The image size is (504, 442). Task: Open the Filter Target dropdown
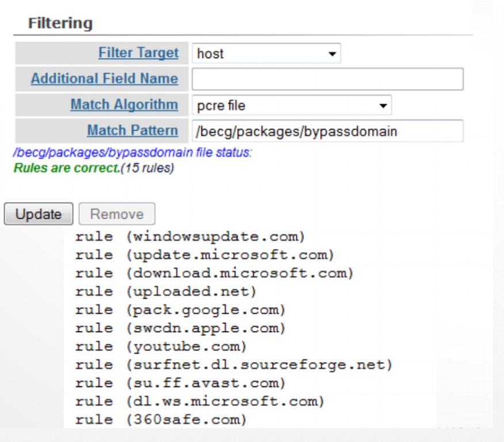click(x=266, y=54)
